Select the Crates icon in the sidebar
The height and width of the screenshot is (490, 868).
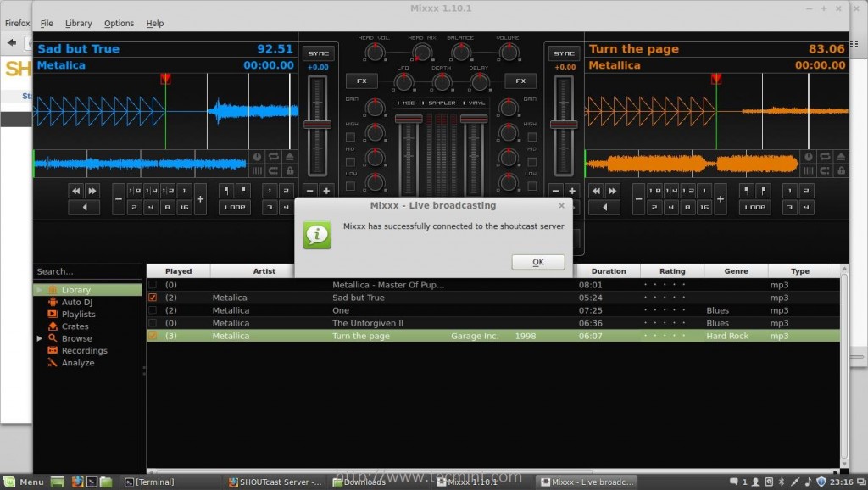coord(53,326)
